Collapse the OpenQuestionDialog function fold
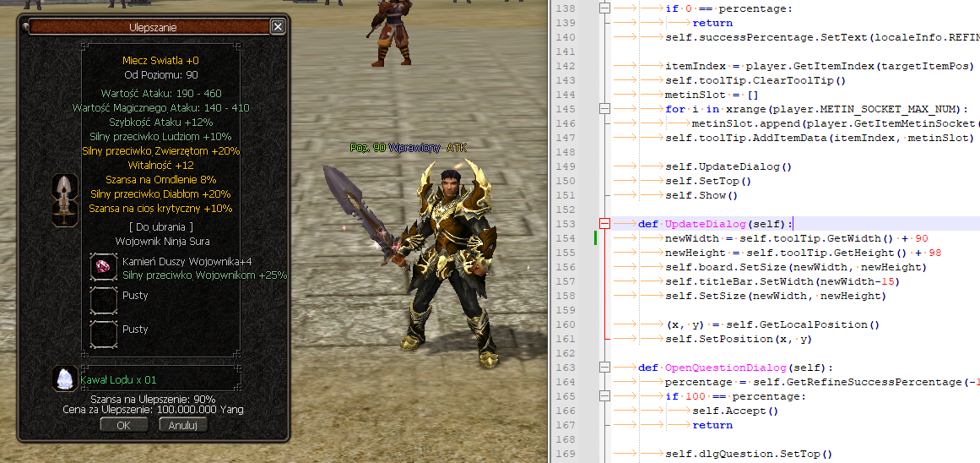980x463 pixels. tap(604, 368)
